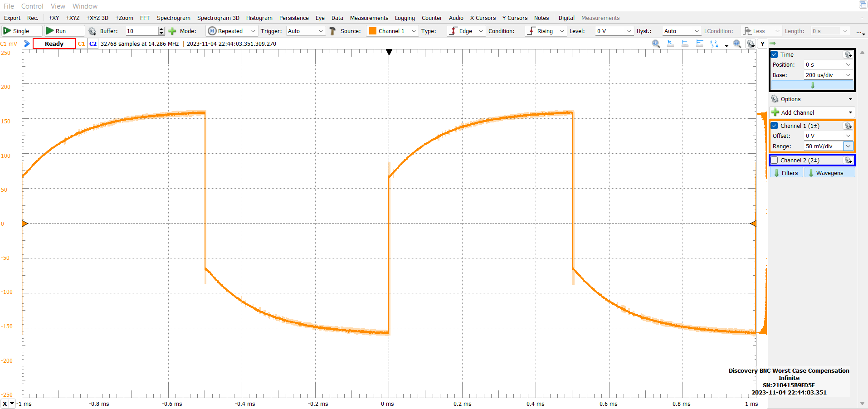Screen dimensions: 868x409
Task: Click the Ready status indicator
Action: pos(54,44)
